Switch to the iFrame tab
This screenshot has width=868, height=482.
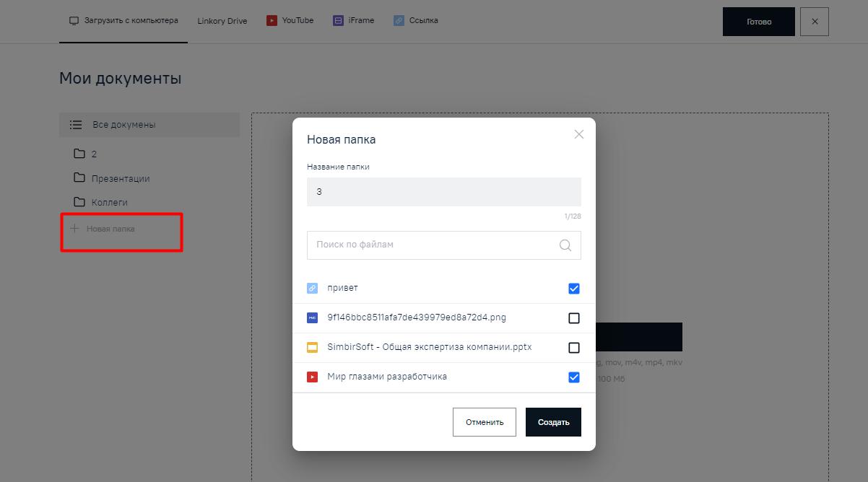tap(354, 21)
